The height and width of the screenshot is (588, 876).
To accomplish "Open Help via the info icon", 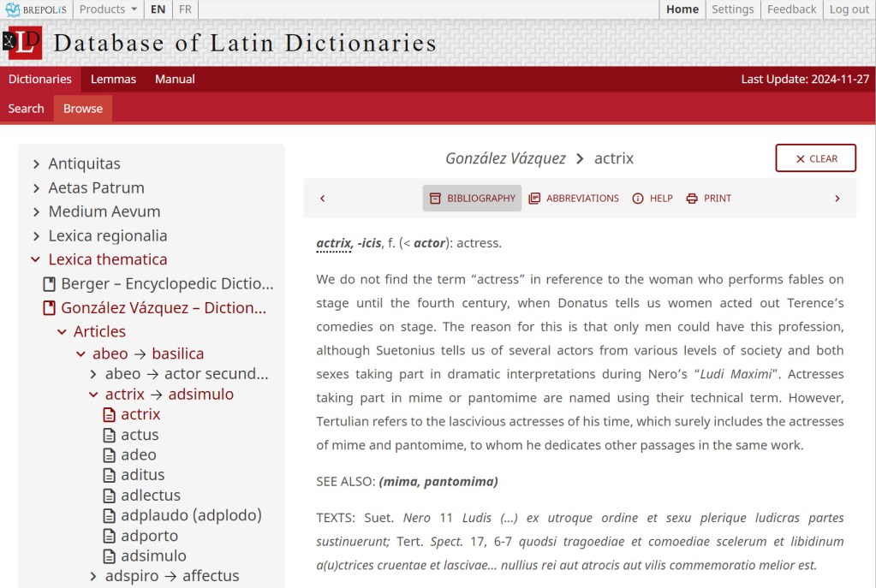I will [639, 198].
